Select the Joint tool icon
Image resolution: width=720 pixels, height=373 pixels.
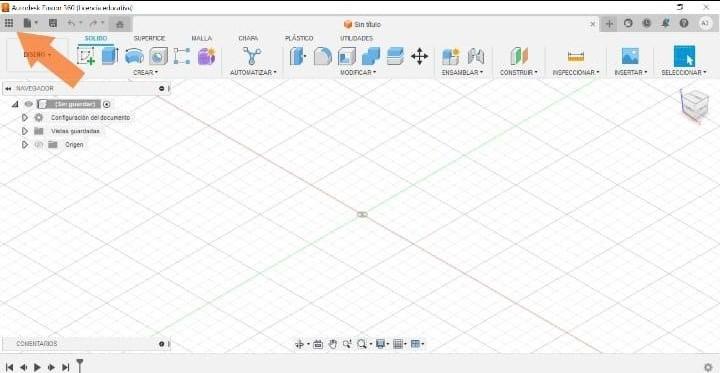[x=476, y=57]
